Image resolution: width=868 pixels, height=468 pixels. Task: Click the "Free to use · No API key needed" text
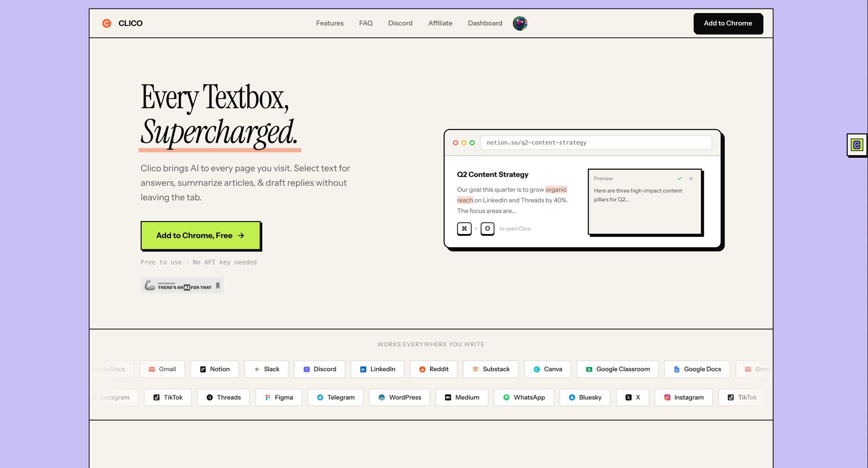tap(199, 262)
